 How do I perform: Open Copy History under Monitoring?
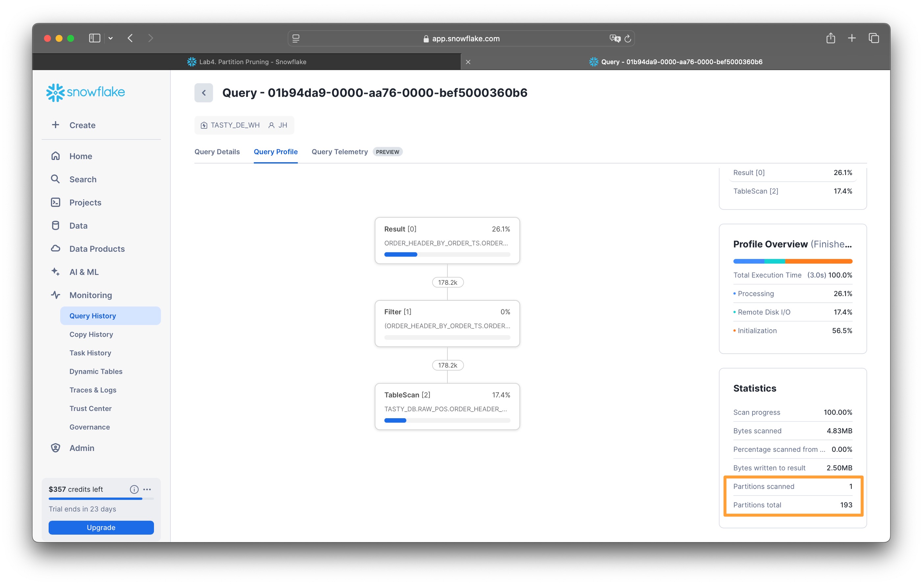click(x=91, y=334)
